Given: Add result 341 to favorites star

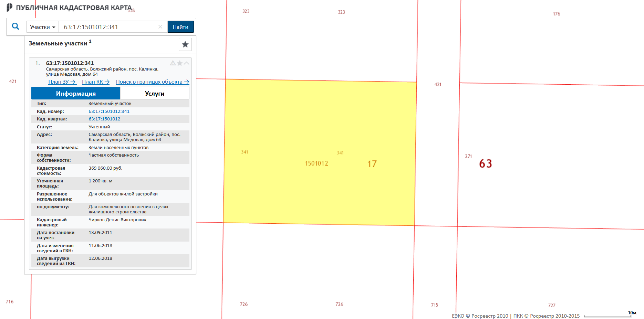Looking at the screenshot, I should 180,63.
